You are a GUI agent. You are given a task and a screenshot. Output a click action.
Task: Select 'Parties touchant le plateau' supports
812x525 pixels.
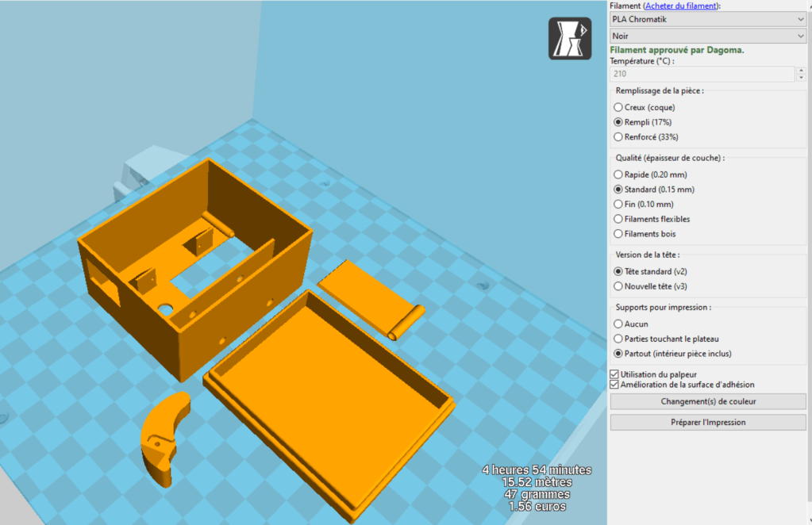click(618, 339)
